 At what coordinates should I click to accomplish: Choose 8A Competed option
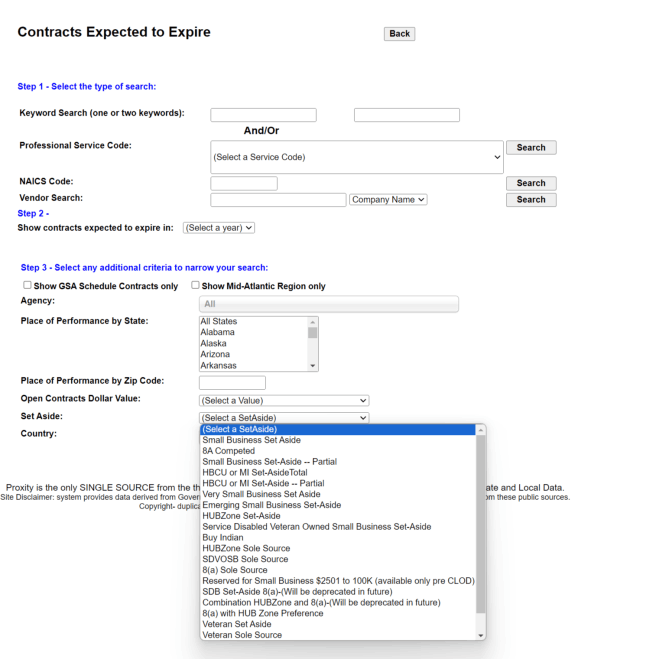(x=338, y=451)
